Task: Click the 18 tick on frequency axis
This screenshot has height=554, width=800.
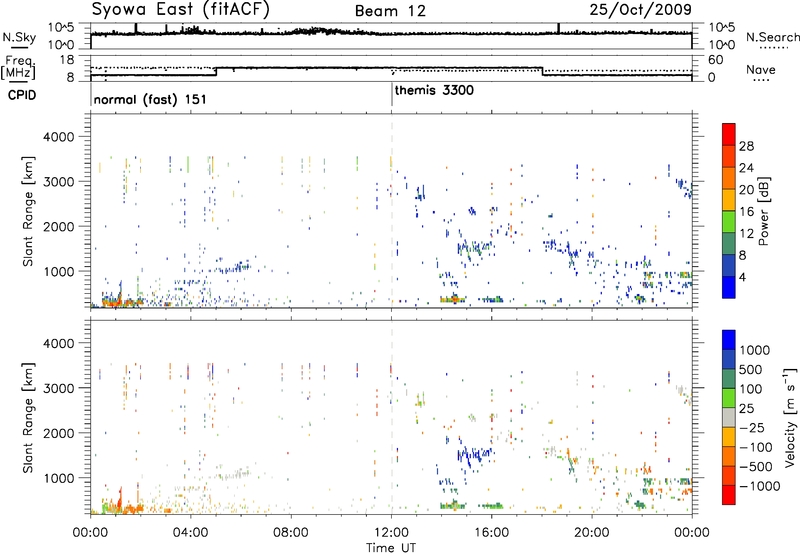Action: [x=66, y=60]
